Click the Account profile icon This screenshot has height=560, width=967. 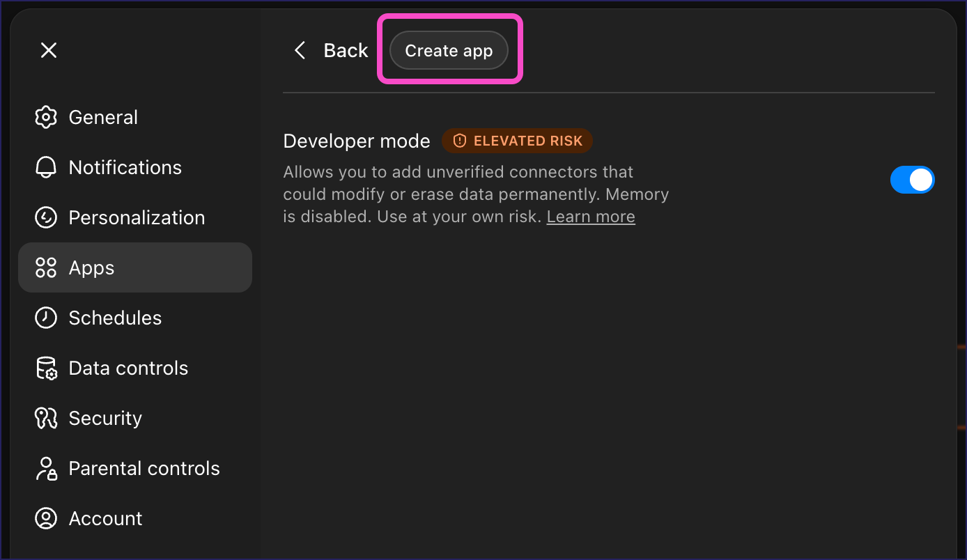click(x=45, y=518)
